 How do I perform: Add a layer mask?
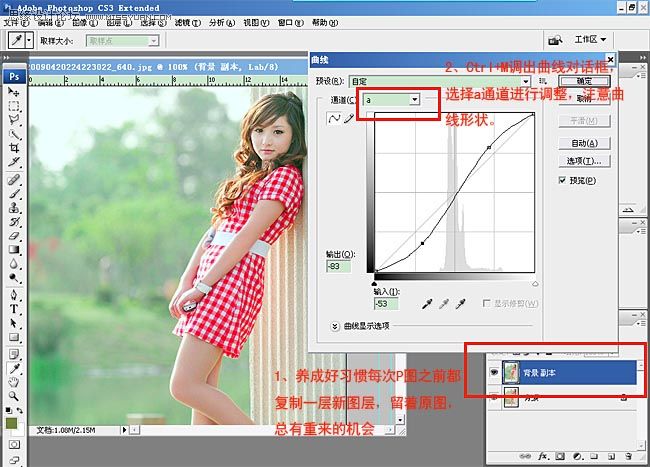(560, 456)
